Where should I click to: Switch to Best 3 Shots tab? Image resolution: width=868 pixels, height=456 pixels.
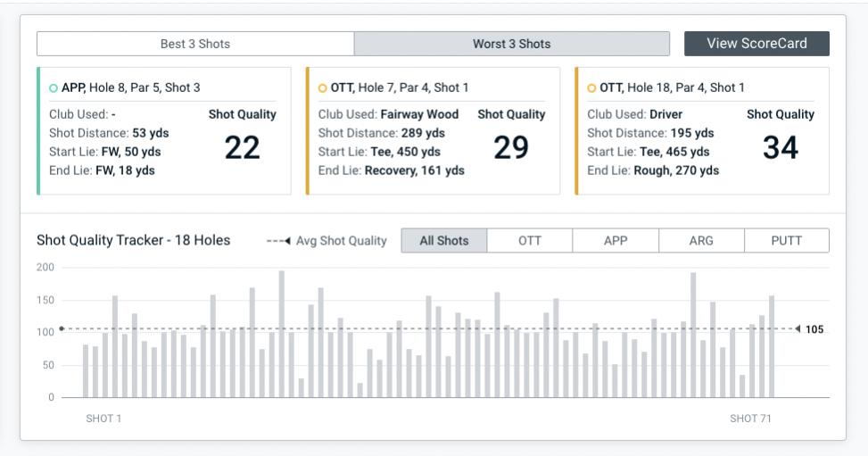point(195,44)
